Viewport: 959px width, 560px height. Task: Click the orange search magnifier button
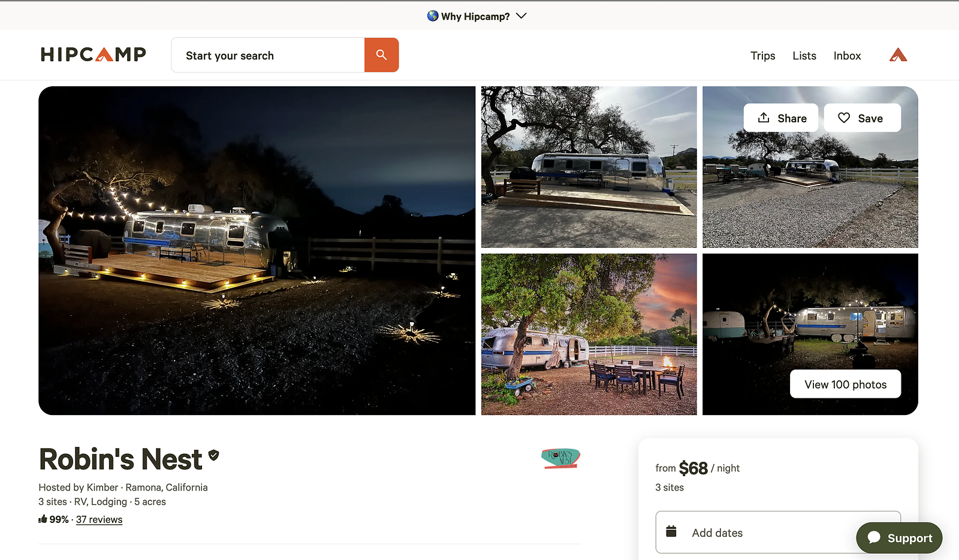tap(381, 55)
